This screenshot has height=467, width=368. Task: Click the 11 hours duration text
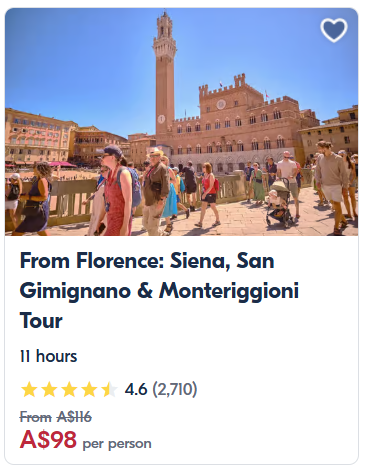click(49, 356)
